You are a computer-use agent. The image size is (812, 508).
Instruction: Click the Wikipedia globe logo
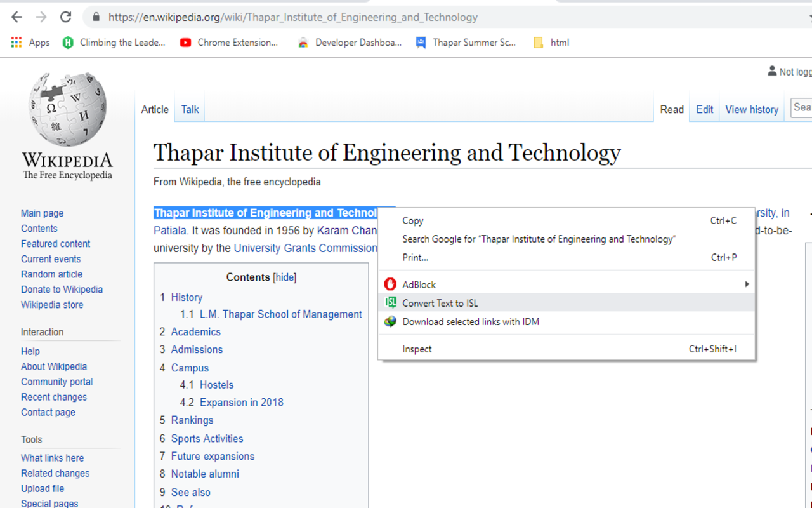pos(67,109)
